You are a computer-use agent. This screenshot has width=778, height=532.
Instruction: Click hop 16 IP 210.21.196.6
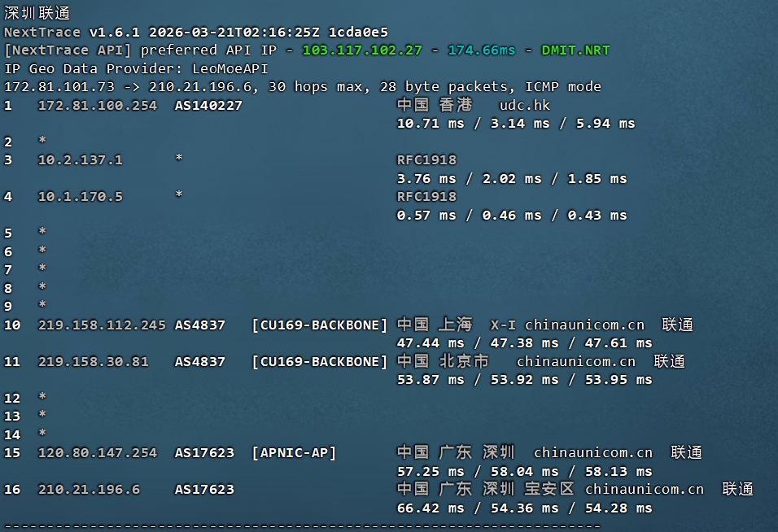pos(89,490)
